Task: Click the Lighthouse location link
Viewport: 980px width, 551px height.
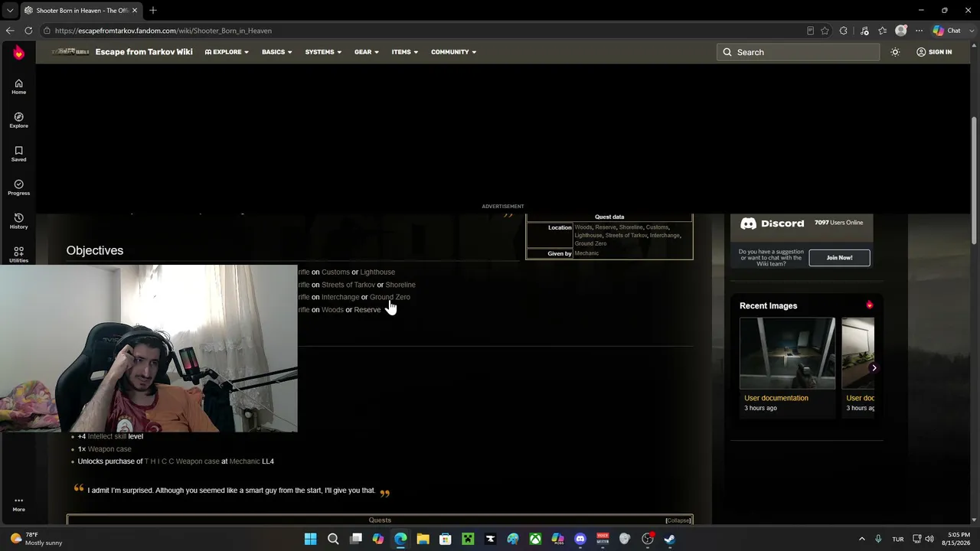Action: coord(377,272)
